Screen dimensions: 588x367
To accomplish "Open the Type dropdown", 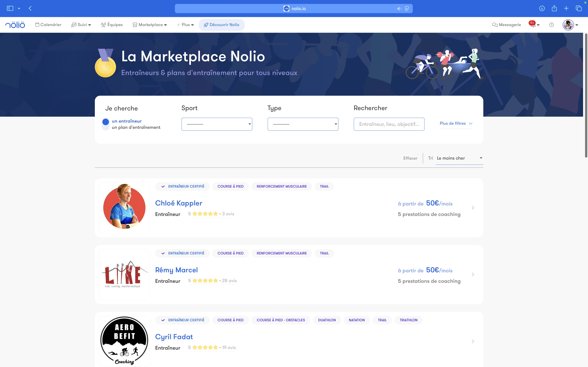I will [x=303, y=124].
